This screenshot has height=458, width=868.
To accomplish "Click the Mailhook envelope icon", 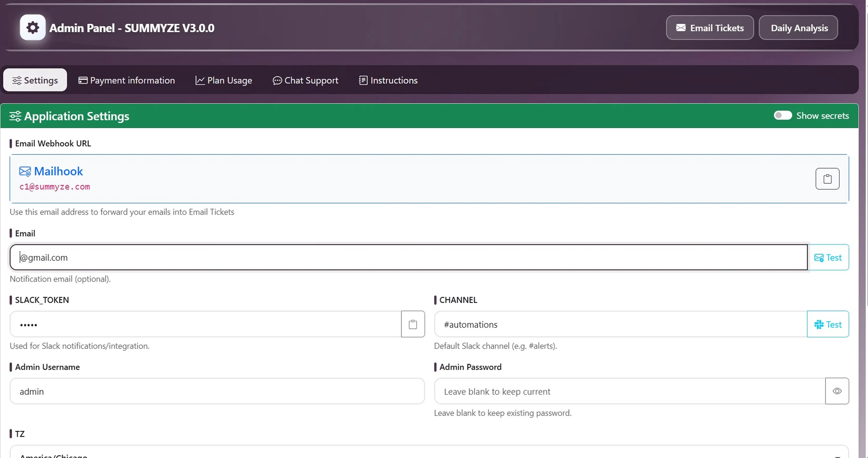I will (x=25, y=171).
